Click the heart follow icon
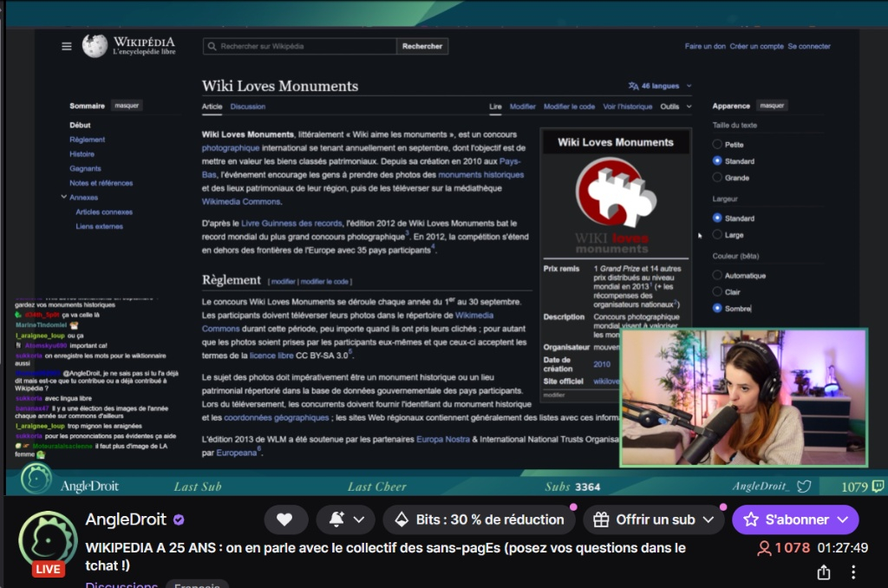Image resolution: width=888 pixels, height=588 pixels. click(284, 519)
